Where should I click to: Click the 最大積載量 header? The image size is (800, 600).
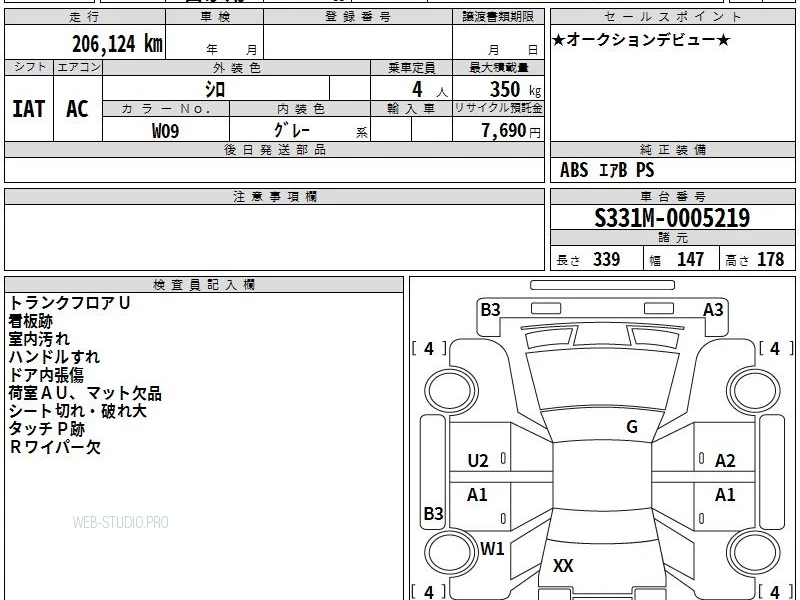(498, 67)
